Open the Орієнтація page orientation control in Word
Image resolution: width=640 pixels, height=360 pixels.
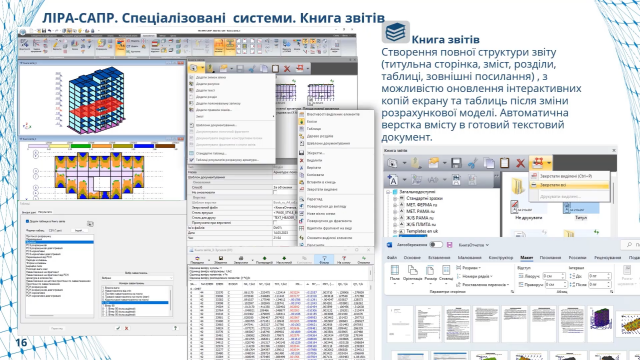pyautogui.click(x=412, y=273)
